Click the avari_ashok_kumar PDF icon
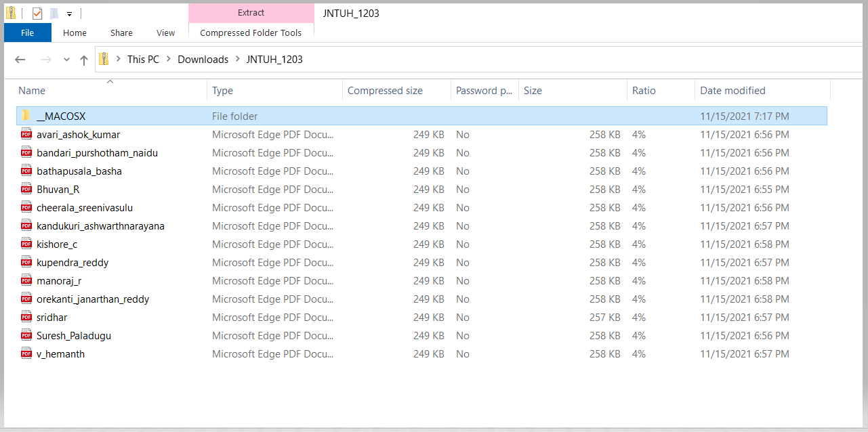 pyautogui.click(x=26, y=135)
